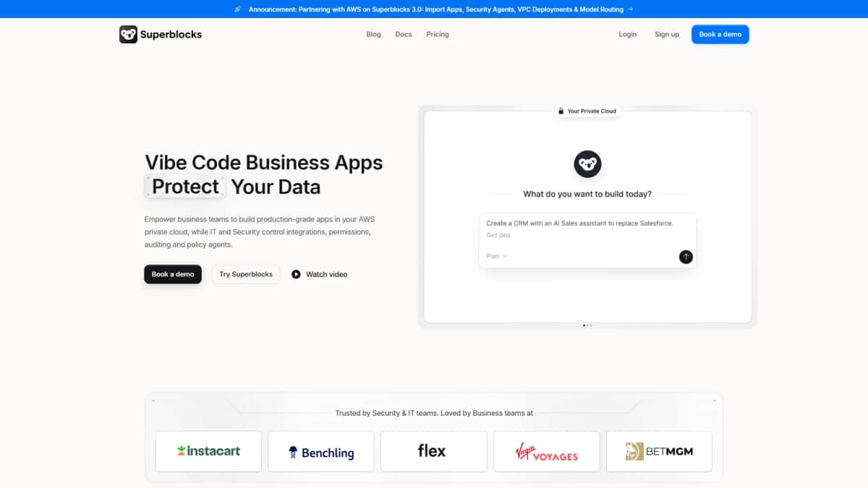Click the BetMGM logo card
The width and height of the screenshot is (868, 488).
[x=659, y=451]
